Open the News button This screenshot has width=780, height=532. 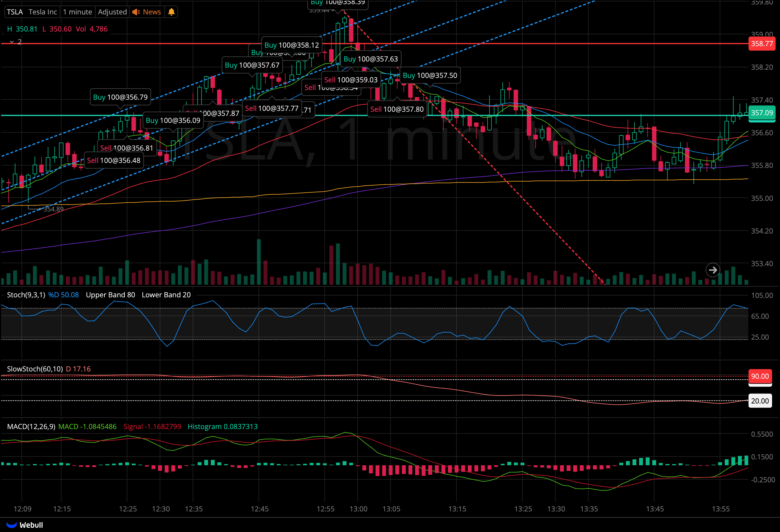click(152, 12)
